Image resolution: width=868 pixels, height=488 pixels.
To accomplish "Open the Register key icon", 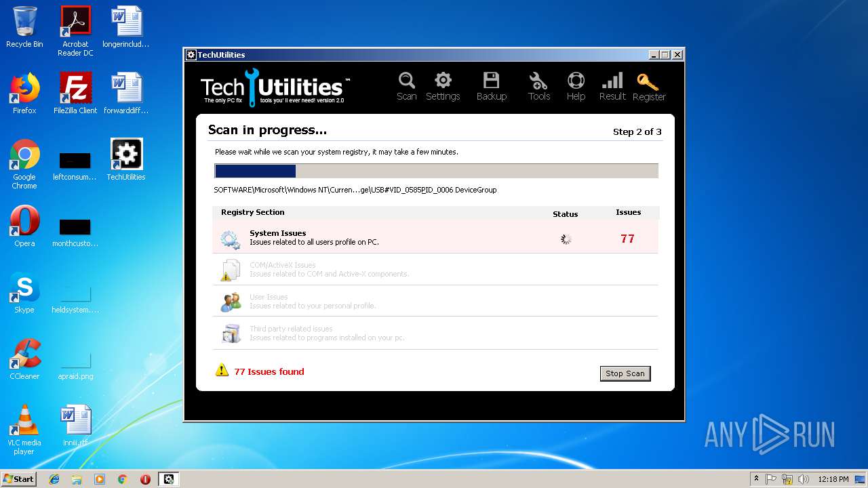I will [x=648, y=87].
